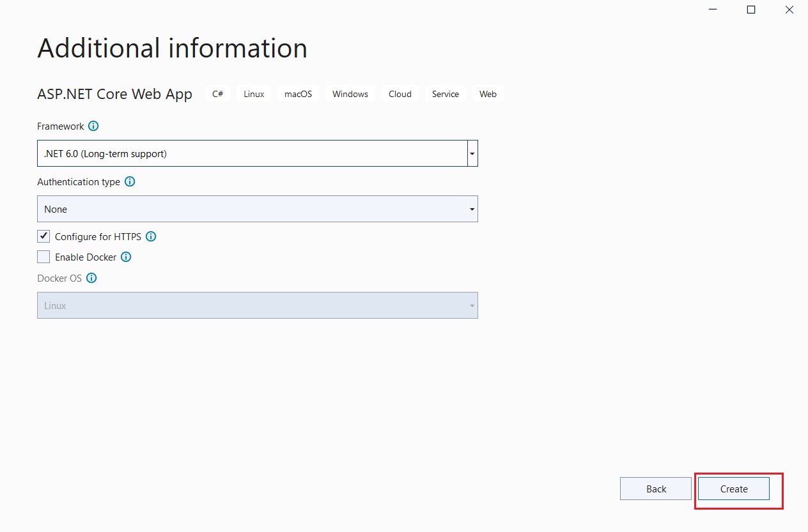Click the Additional information heading

pyautogui.click(x=173, y=49)
